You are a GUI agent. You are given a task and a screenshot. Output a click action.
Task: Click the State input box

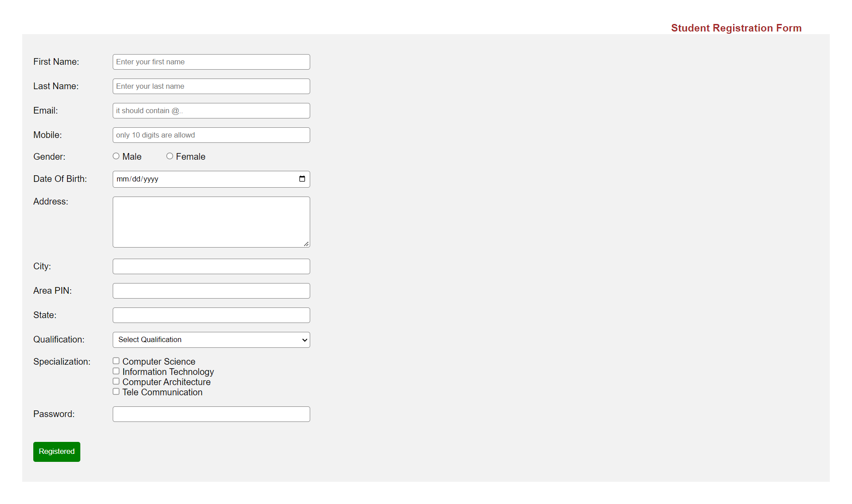pos(211,315)
